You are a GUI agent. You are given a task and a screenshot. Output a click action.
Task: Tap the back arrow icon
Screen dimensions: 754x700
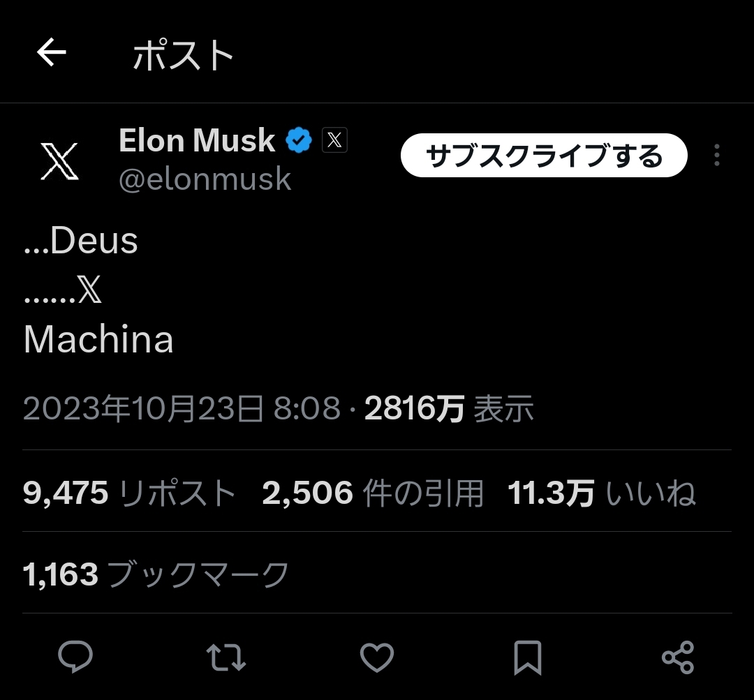(x=52, y=52)
